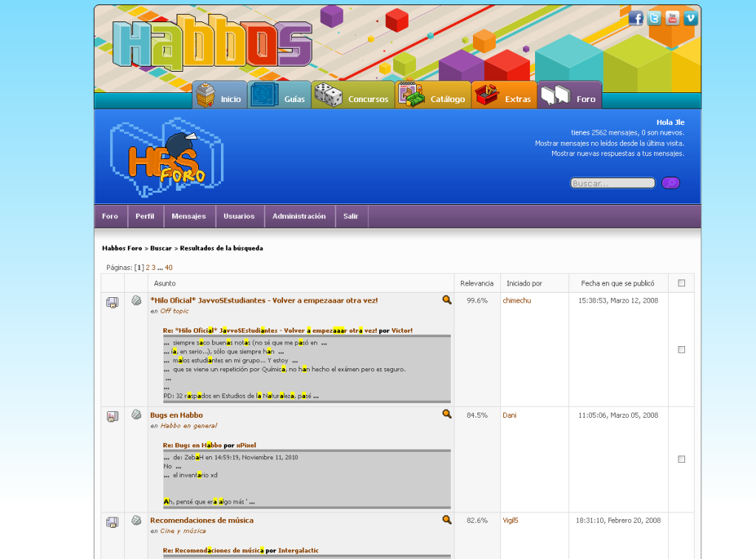The height and width of the screenshot is (559, 756).
Task: Click magnifier icon beside Bugs en Habbo
Action: (x=447, y=414)
